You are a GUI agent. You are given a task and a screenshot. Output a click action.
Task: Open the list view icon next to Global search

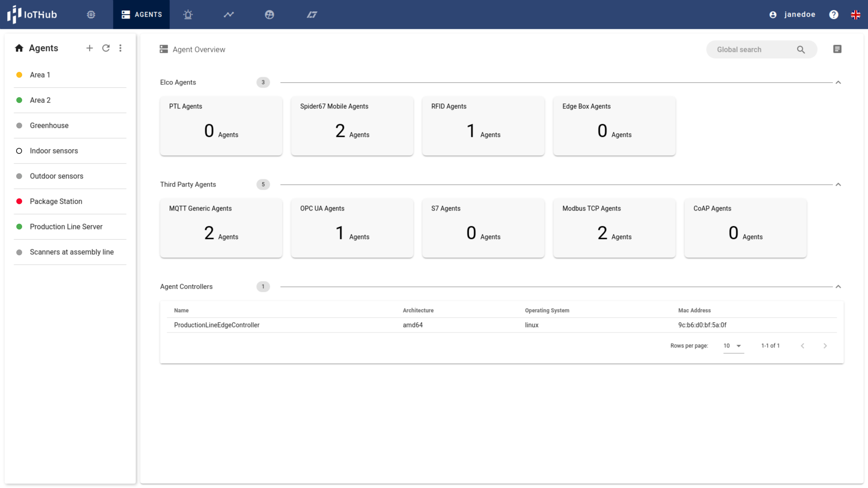coord(838,49)
